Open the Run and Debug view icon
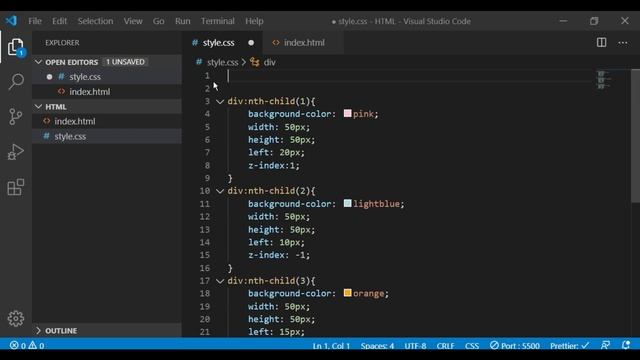640x360 pixels. 16,152
